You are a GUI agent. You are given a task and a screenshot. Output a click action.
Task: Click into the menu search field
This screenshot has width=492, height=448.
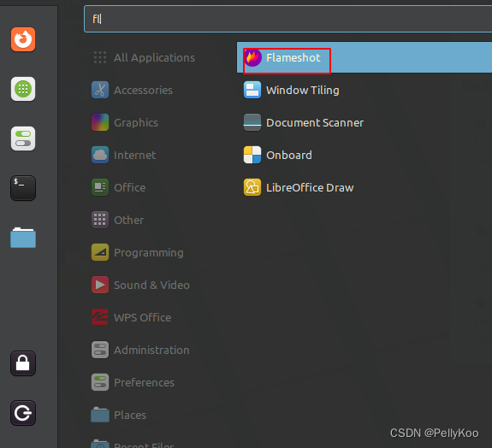[288, 19]
